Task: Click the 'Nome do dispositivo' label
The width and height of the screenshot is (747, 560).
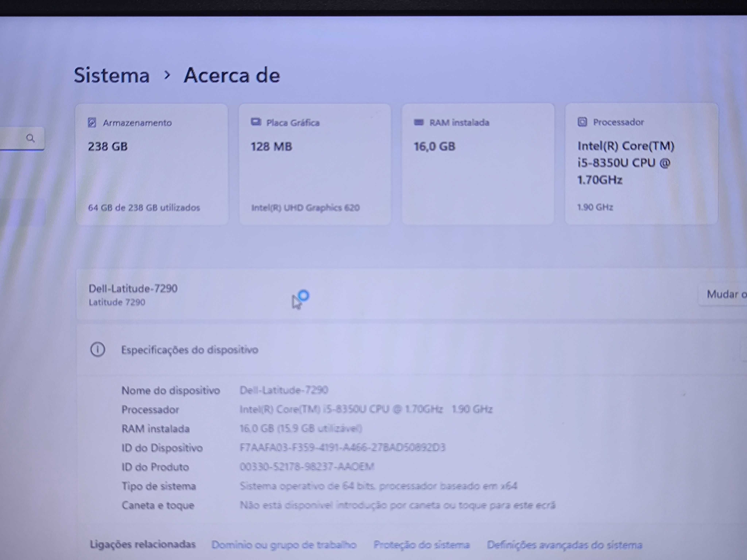Action: [x=171, y=390]
